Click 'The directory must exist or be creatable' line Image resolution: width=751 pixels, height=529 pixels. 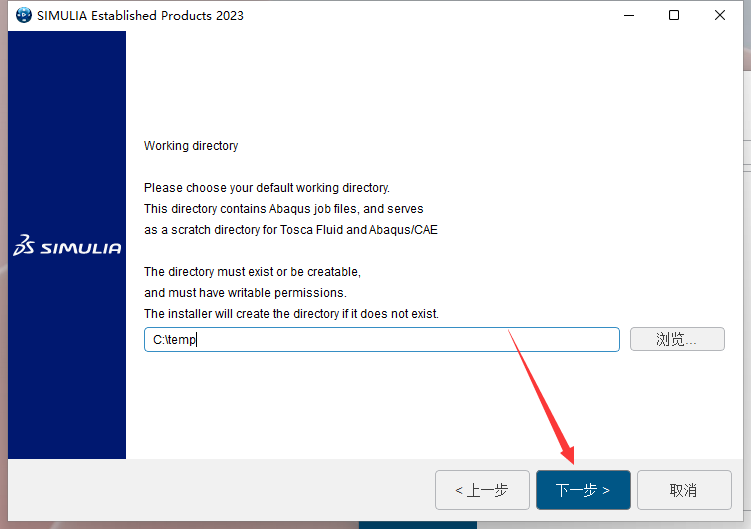pos(252,272)
